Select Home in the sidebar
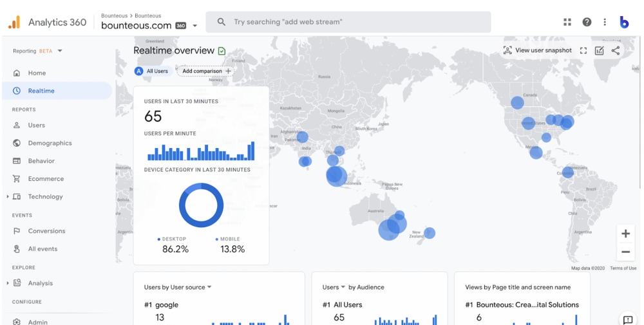Screen dimensions: 644x325 (57, 73)
